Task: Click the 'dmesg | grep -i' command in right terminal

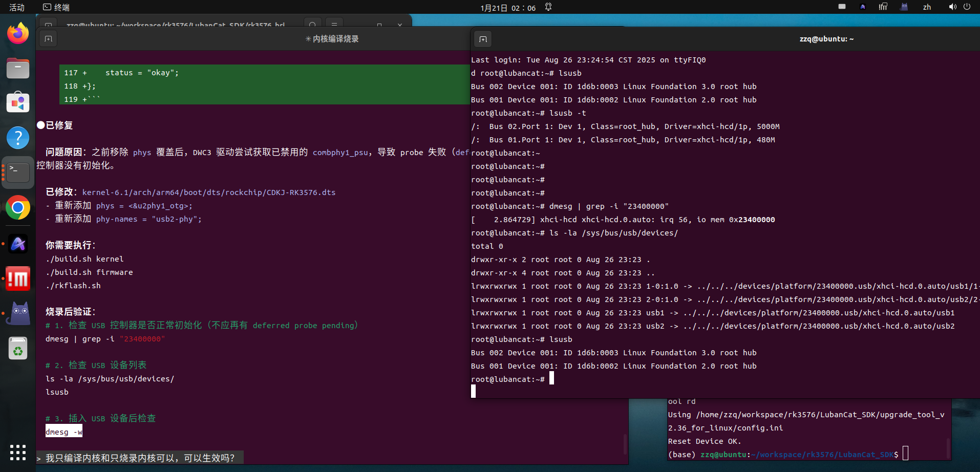Action: pyautogui.click(x=609, y=206)
